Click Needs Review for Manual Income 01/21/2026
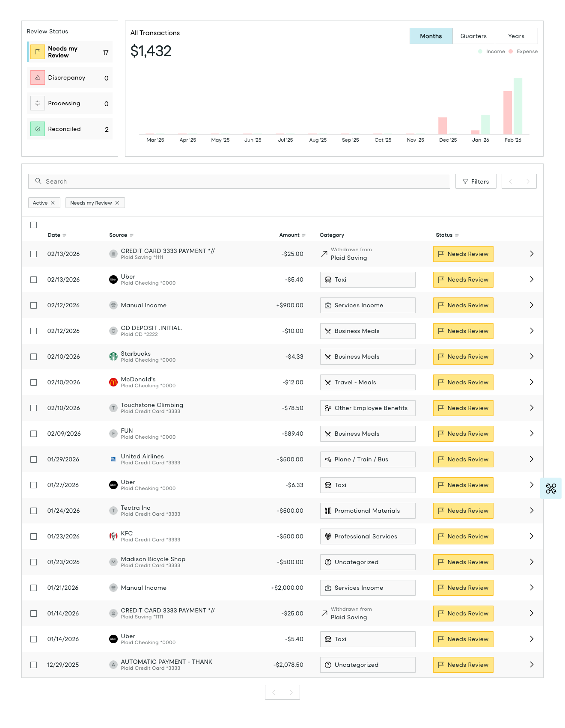565x728 pixels. [463, 588]
